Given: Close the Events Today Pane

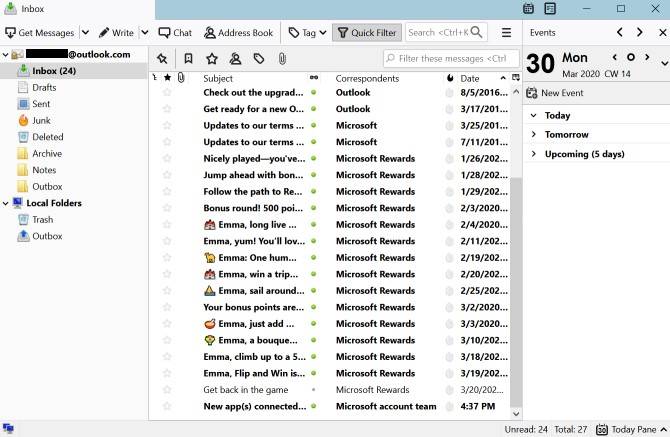Looking at the screenshot, I should coord(662,32).
